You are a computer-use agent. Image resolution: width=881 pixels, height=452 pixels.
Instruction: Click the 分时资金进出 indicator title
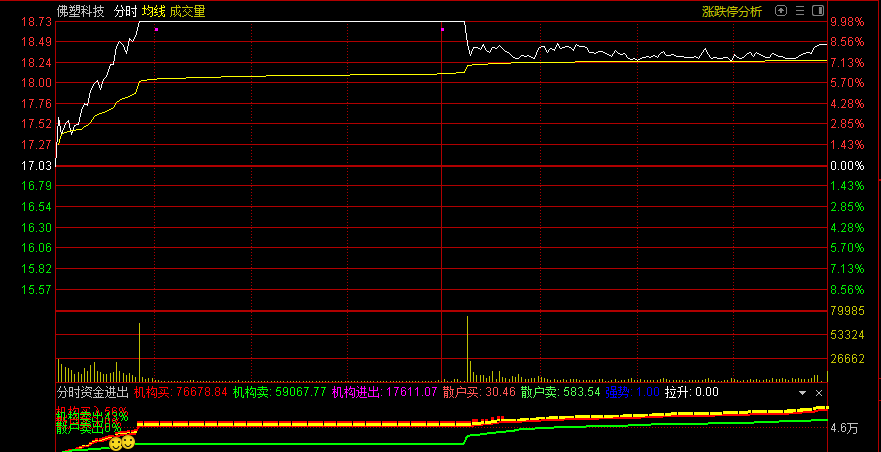tap(92, 394)
